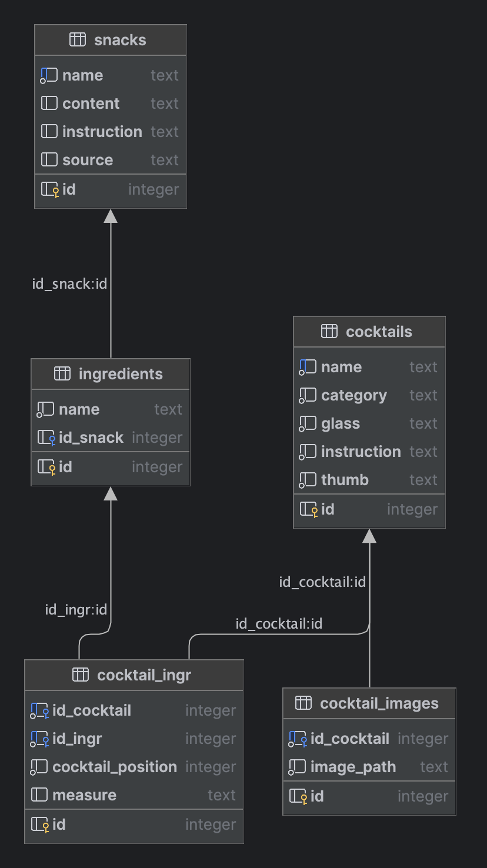Click the primary key icon of snacks id
Image resolution: width=487 pixels, height=868 pixels.
point(50,190)
